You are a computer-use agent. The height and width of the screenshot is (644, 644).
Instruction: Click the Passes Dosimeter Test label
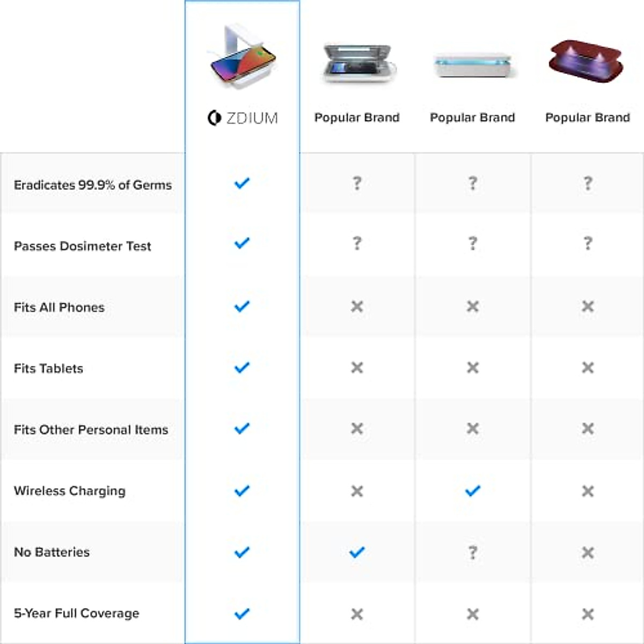coord(83,246)
